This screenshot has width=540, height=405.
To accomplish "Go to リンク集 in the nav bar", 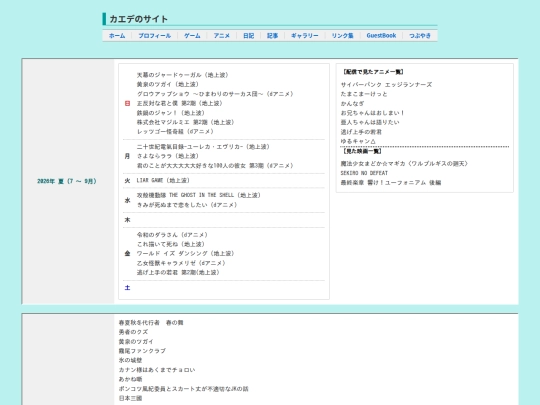I will 342,35.
